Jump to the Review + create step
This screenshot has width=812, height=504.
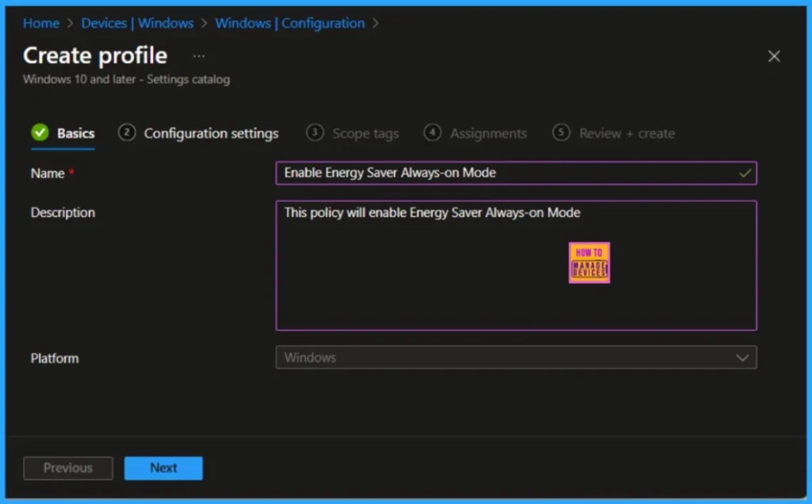(626, 134)
